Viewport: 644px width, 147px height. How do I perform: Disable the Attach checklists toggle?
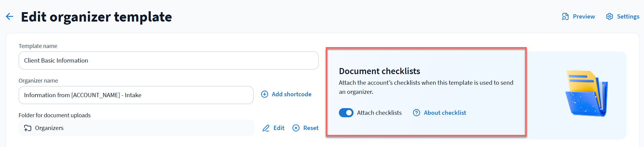346,113
